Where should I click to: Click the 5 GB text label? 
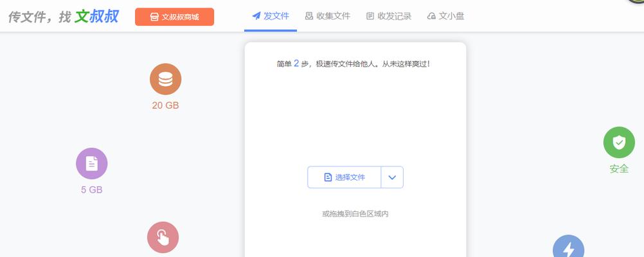click(x=91, y=190)
